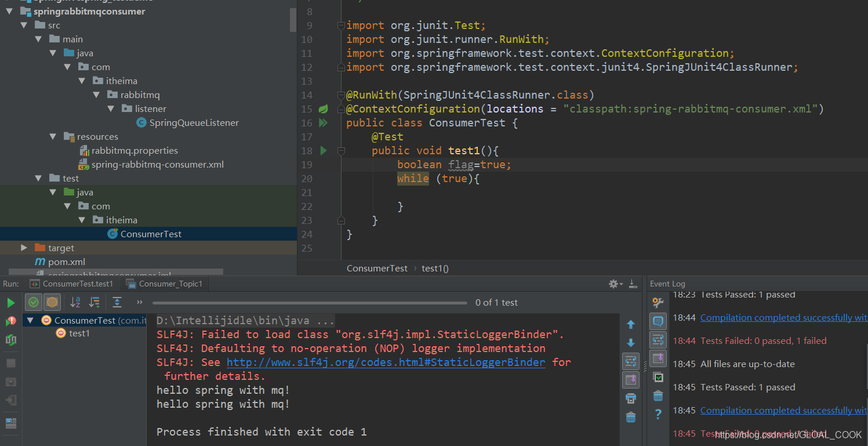
Task: Toggle soft-wrap in console output
Action: pyautogui.click(x=631, y=361)
